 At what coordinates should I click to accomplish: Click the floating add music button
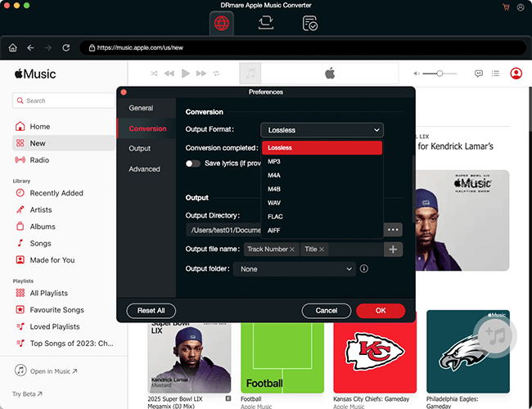pyautogui.click(x=495, y=335)
